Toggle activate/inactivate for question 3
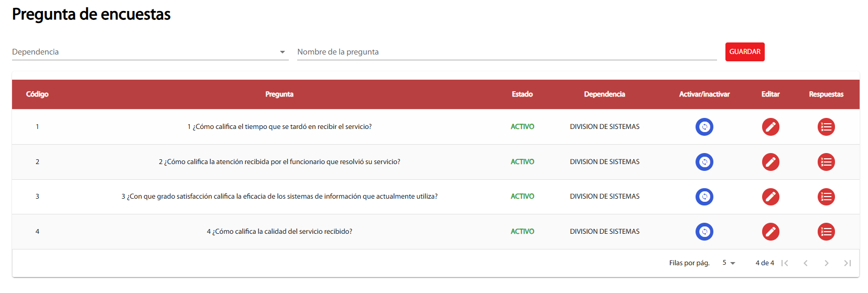The height and width of the screenshot is (293, 868). 704,197
